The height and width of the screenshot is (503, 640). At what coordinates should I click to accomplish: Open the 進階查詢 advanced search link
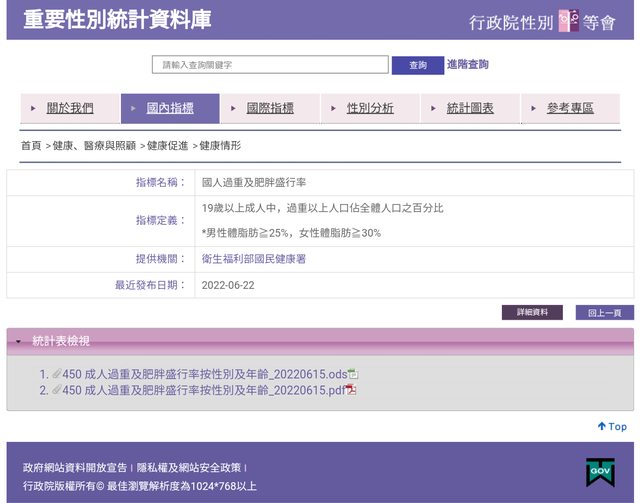468,64
